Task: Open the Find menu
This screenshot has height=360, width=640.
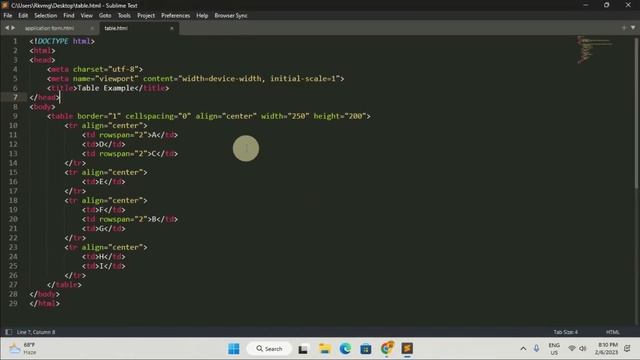Action: tap(69, 16)
